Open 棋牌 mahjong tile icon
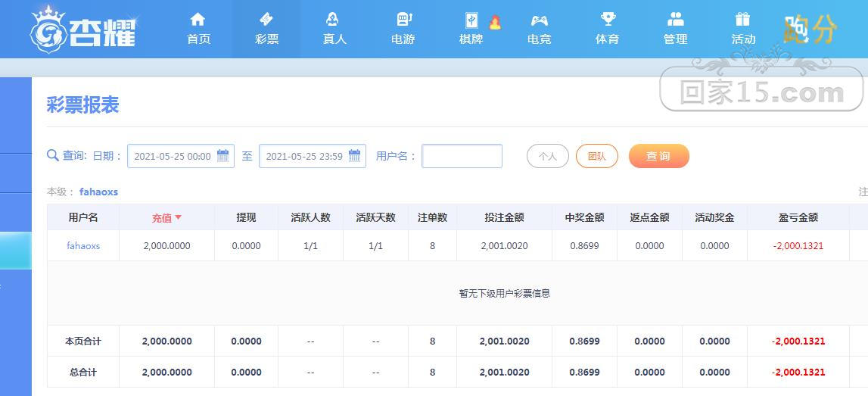The width and height of the screenshot is (868, 396). point(471,20)
